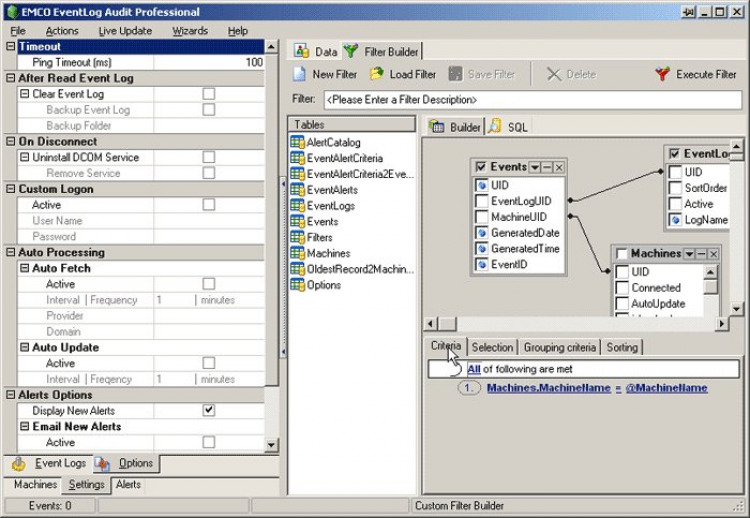Click the Delete X icon
Viewport: 750px width, 518px height.
point(554,74)
